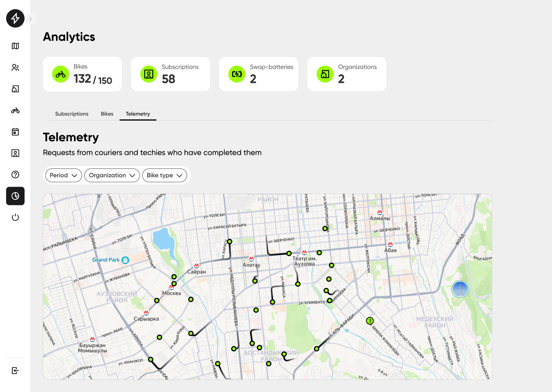Click the Бауыржан Момышулы metro icon

(x=92, y=339)
